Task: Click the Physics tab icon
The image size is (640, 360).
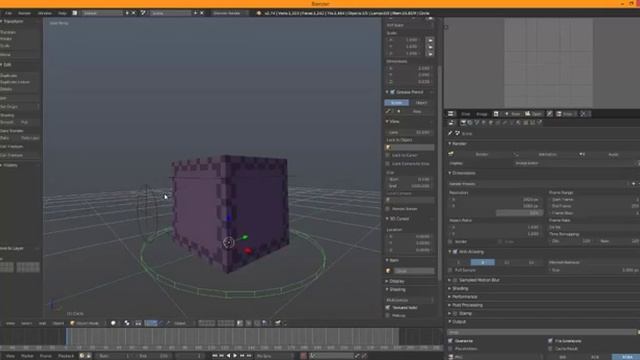Action: tap(540, 122)
